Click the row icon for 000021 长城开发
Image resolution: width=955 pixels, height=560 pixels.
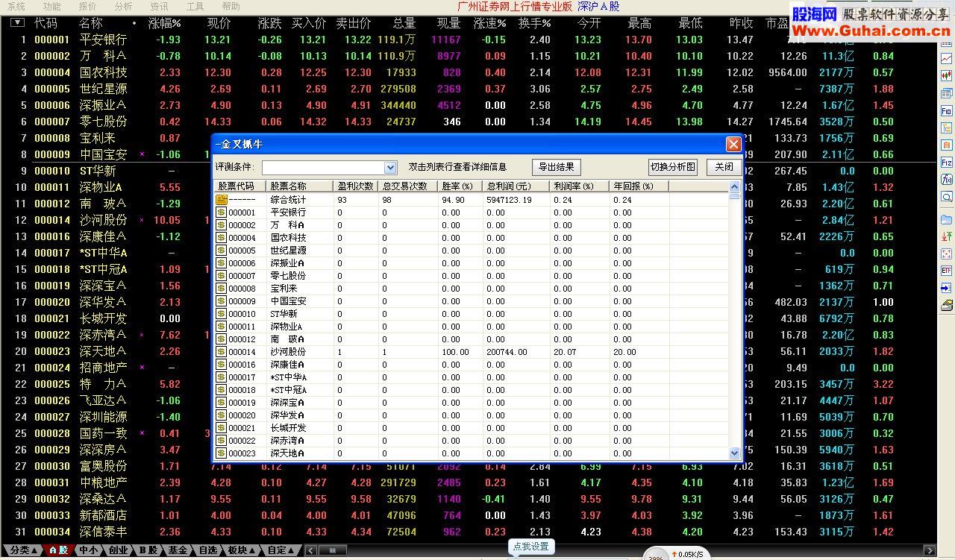click(222, 428)
